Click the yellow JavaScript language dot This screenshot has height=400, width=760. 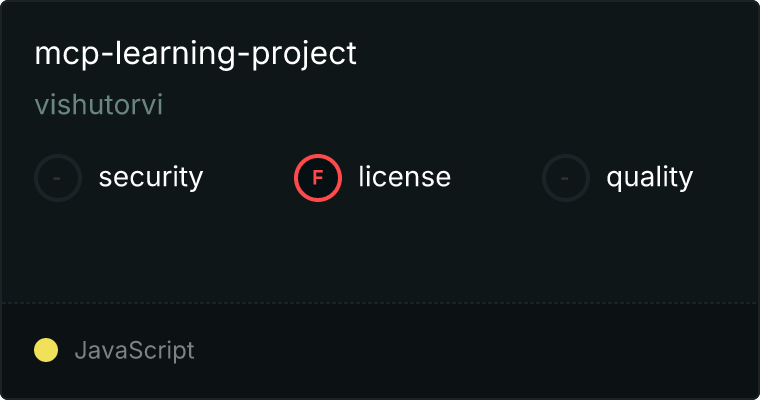tap(46, 350)
